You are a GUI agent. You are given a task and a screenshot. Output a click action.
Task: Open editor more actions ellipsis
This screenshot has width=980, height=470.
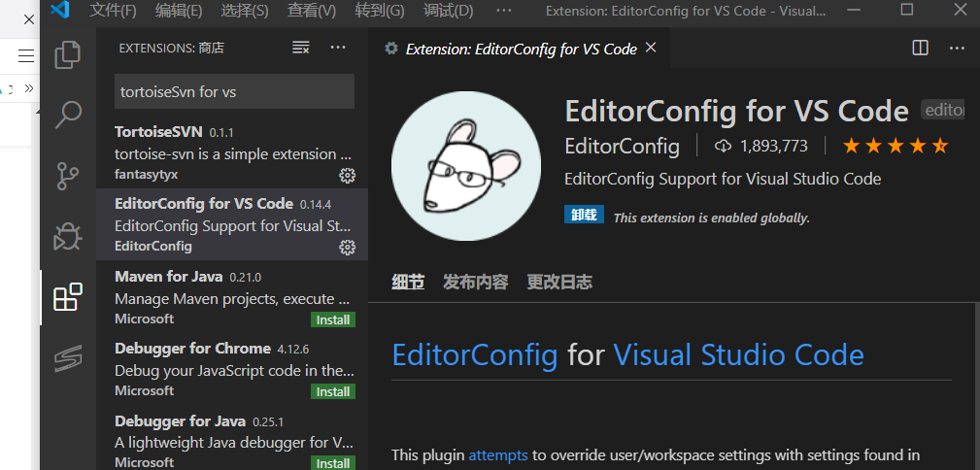click(x=957, y=49)
